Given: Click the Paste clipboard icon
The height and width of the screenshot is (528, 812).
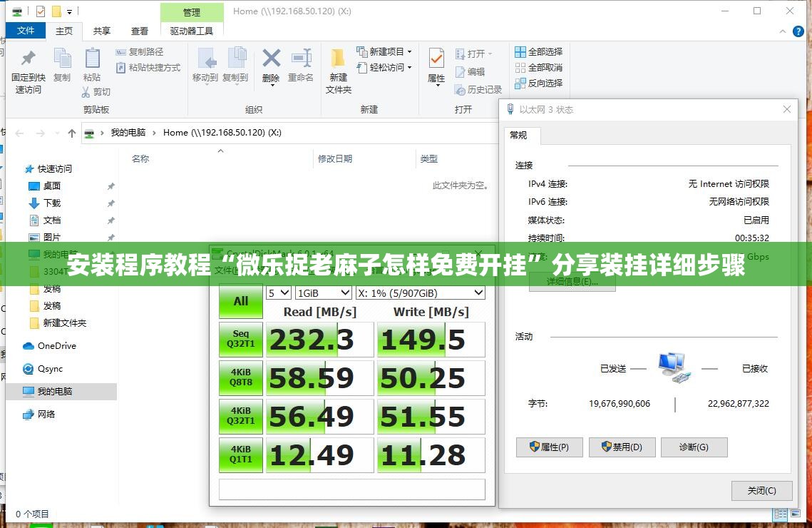Looking at the screenshot, I should [92, 58].
